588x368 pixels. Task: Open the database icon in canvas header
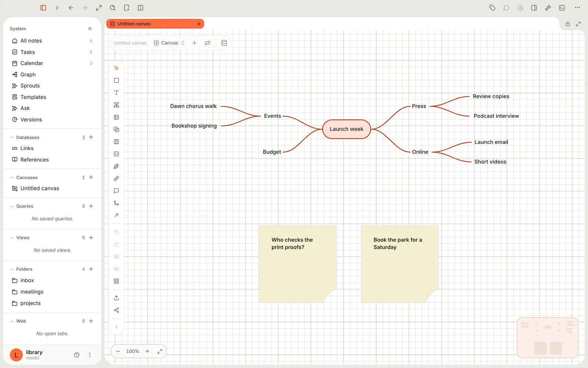(224, 43)
